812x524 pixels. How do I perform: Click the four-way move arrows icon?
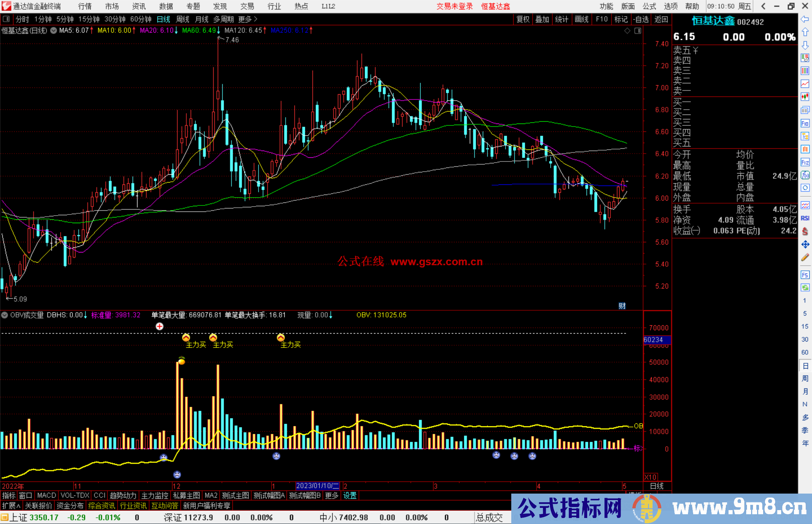click(805, 245)
